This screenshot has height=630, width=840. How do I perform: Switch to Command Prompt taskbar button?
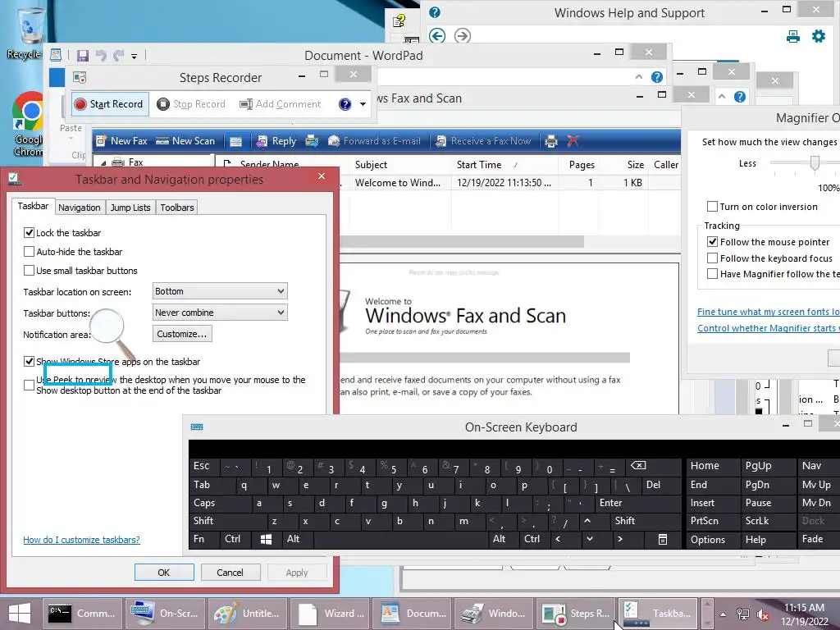pos(82,614)
